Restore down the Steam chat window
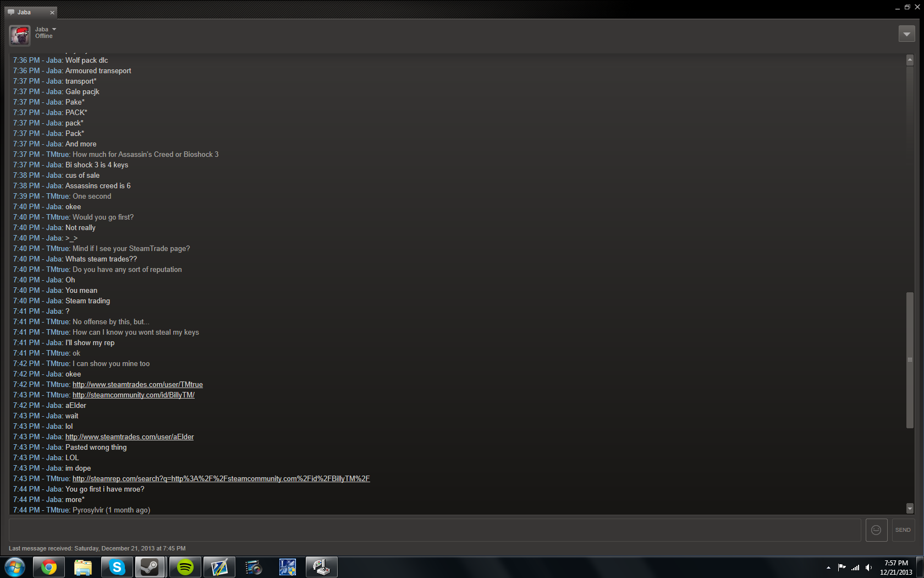This screenshot has height=578, width=924. point(908,7)
